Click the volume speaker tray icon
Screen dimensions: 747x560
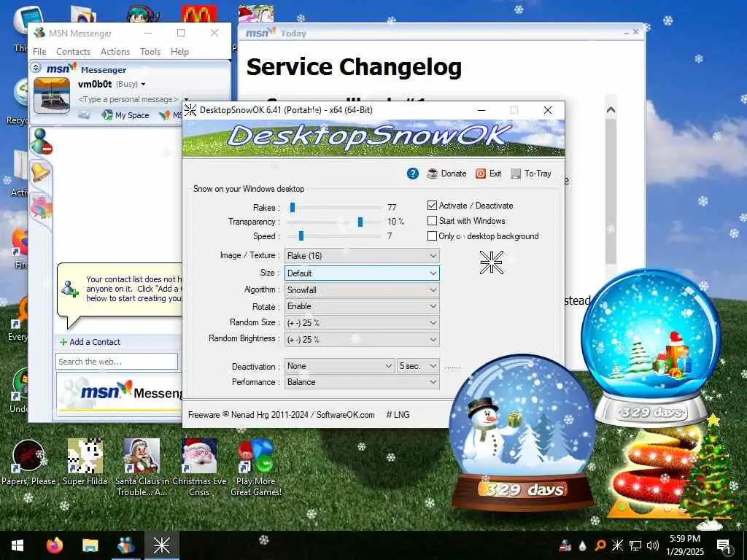pos(653,545)
